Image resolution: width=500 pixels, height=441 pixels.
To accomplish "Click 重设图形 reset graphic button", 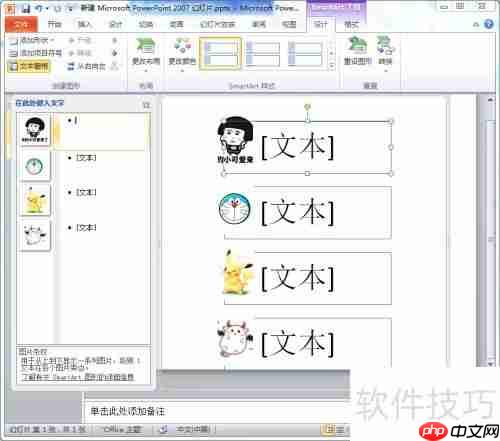I will click(x=357, y=51).
